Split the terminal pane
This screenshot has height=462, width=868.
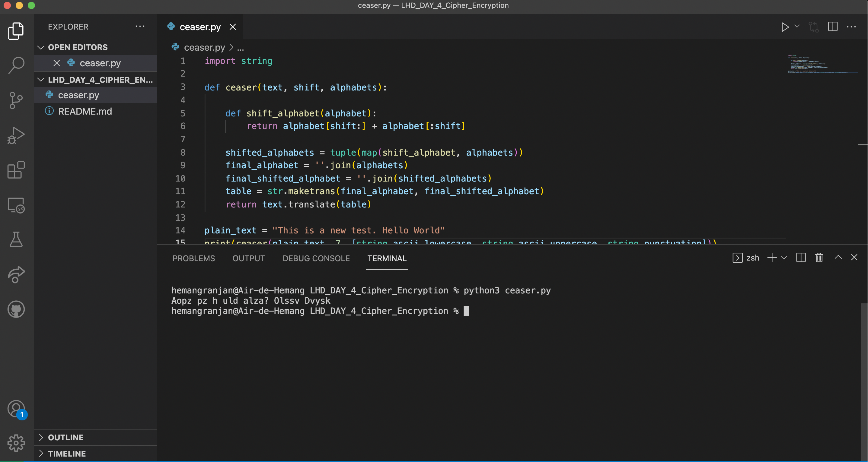(x=801, y=258)
